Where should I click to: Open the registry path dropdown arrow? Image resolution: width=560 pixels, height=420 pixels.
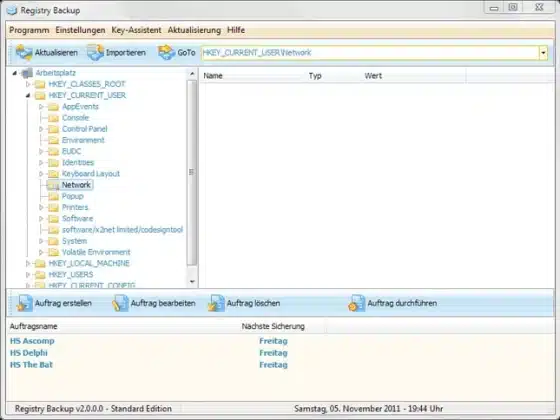[x=543, y=53]
